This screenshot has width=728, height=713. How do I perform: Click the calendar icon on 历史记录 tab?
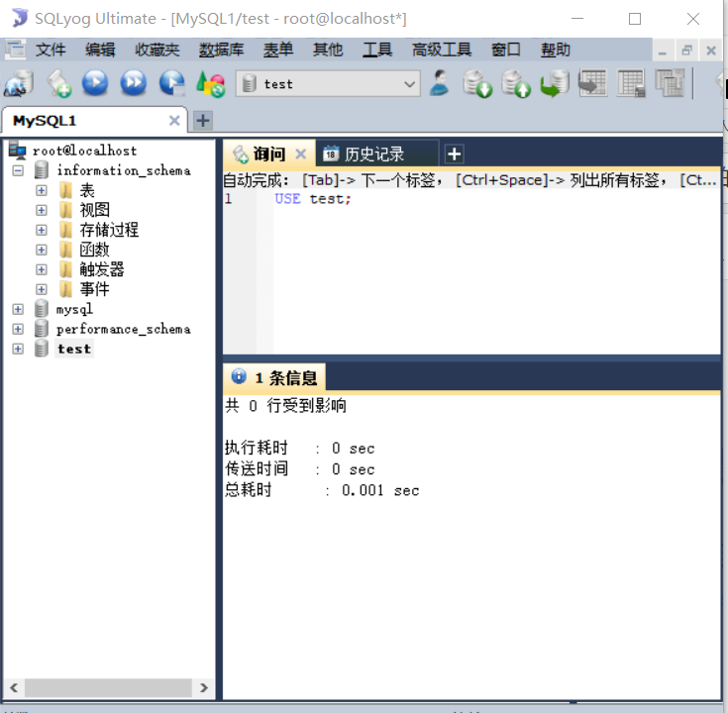coord(331,153)
